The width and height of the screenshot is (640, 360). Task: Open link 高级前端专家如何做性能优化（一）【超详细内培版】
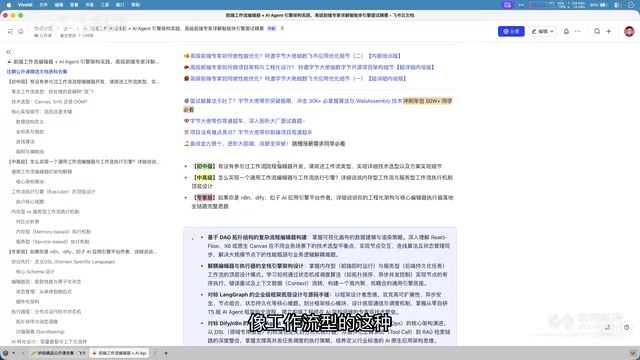(298, 78)
